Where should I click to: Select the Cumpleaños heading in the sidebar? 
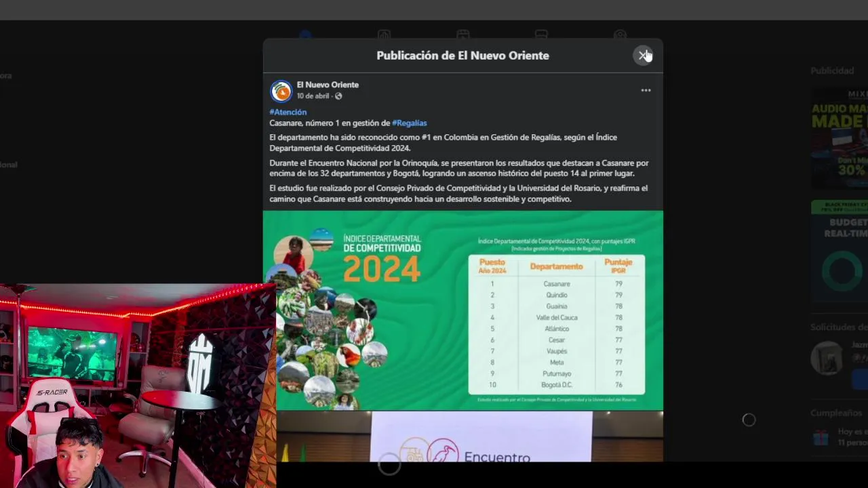836,413
